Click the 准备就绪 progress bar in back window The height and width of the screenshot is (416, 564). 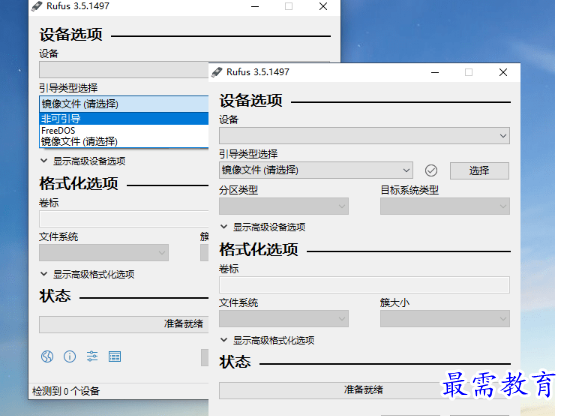(x=124, y=324)
